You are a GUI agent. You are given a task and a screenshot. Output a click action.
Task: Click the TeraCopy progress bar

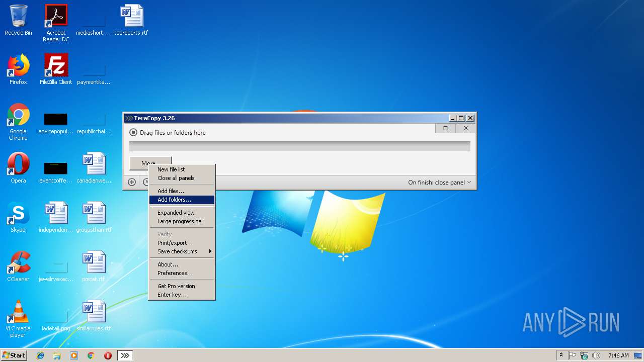tap(300, 146)
